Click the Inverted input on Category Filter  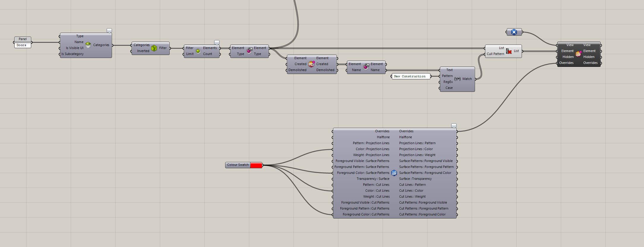(x=143, y=51)
